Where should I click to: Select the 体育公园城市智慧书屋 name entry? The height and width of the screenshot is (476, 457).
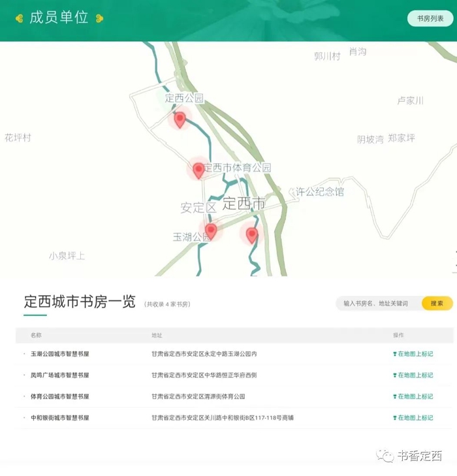[x=59, y=397]
